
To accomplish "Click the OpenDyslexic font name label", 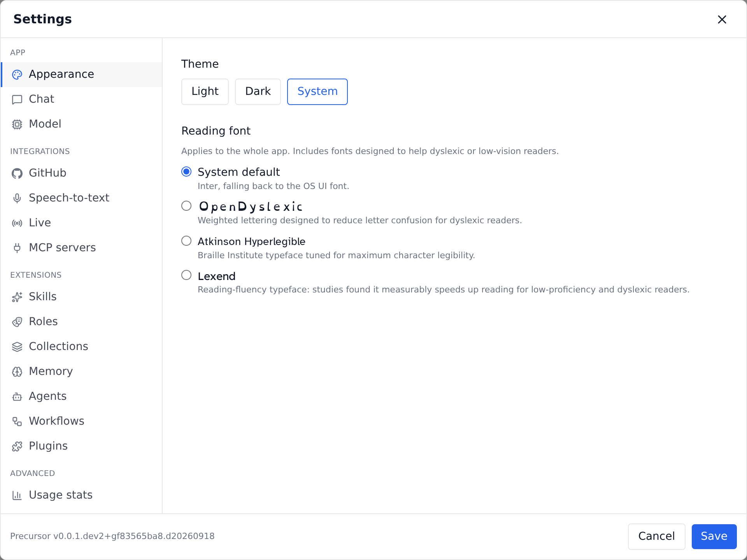I will click(251, 206).
